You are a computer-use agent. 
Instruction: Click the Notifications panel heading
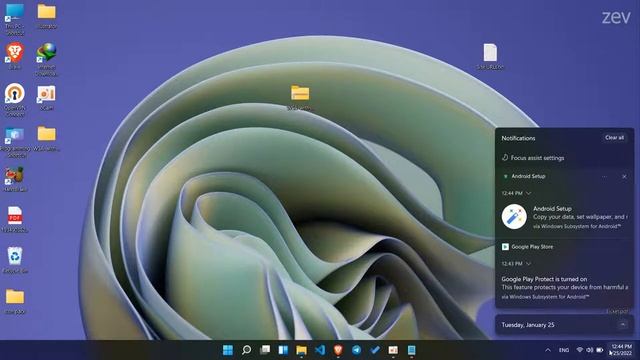[518, 138]
